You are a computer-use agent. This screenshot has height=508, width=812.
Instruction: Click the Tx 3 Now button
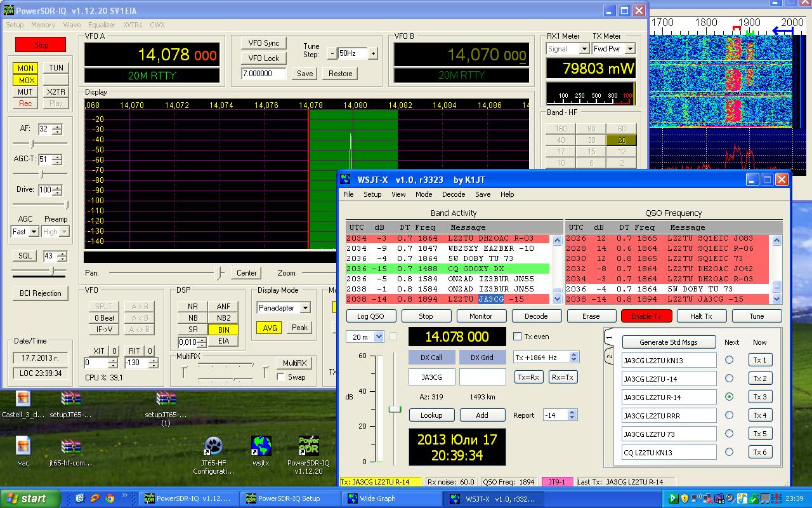(x=760, y=397)
